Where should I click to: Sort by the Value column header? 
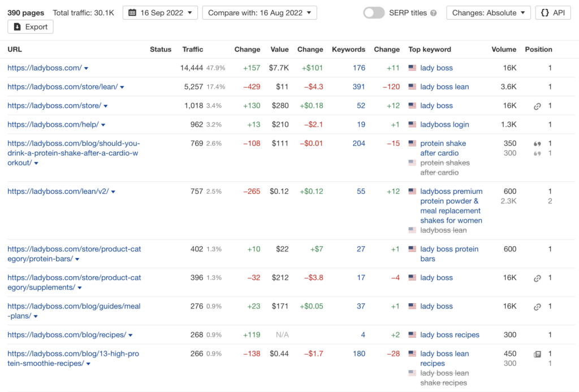(279, 49)
